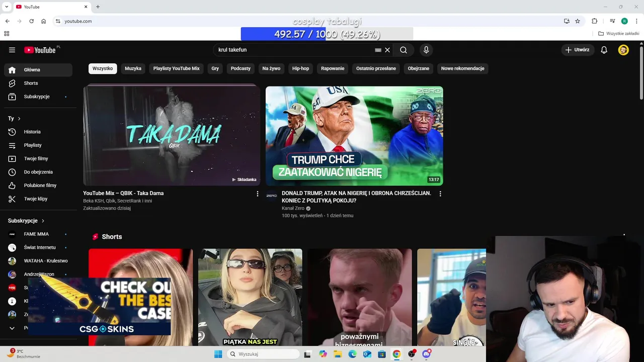Go to the Chrome home page button
The image size is (644, 362).
click(44, 21)
